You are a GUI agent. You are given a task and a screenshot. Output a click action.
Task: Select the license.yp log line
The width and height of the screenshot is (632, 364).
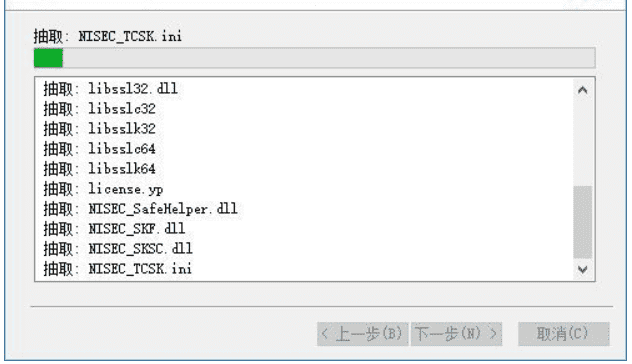[x=103, y=189]
